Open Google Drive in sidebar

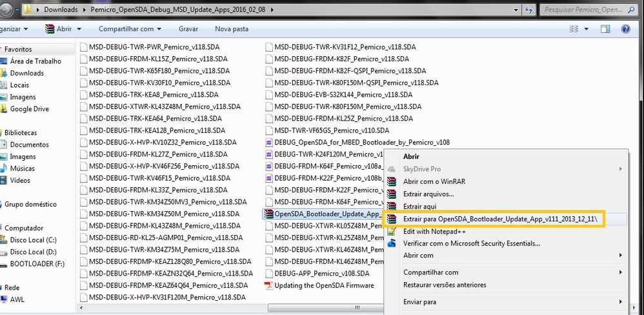click(29, 109)
